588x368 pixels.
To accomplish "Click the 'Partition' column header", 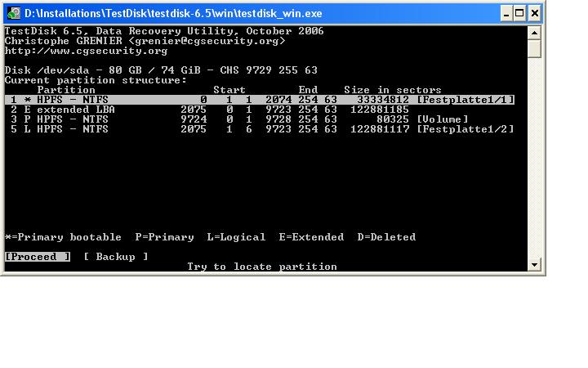I will 66,90.
